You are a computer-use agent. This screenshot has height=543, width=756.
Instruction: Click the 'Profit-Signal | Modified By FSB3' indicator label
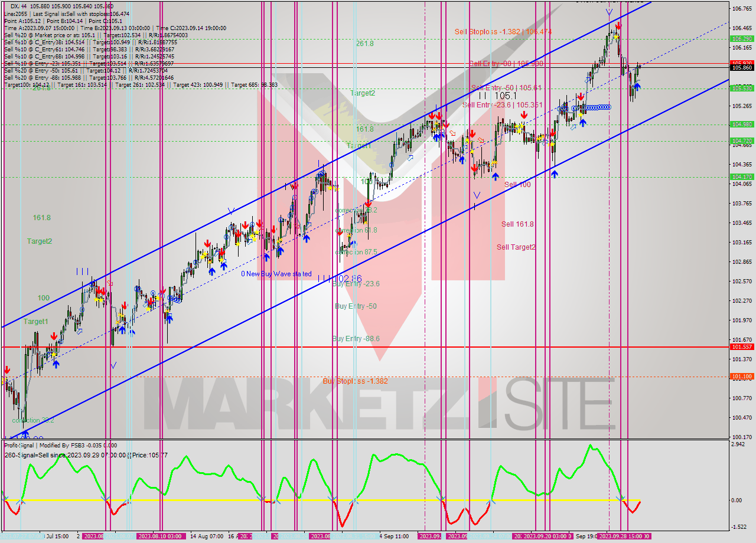(60, 446)
